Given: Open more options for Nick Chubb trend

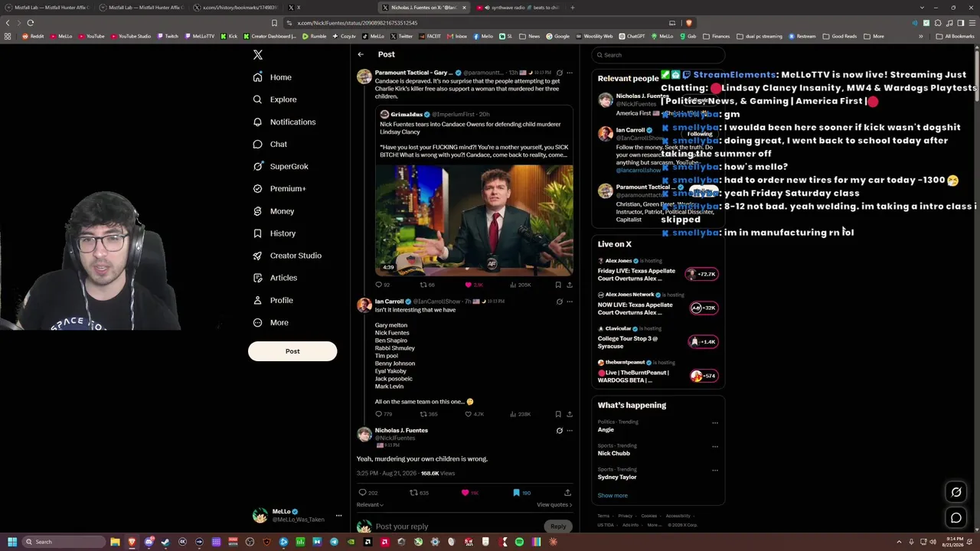Looking at the screenshot, I should tap(715, 446).
